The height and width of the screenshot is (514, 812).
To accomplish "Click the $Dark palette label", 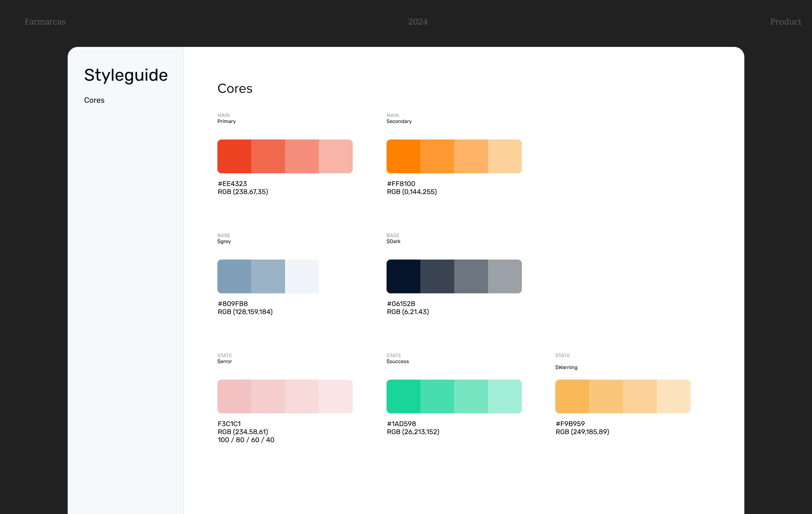I will click(393, 241).
